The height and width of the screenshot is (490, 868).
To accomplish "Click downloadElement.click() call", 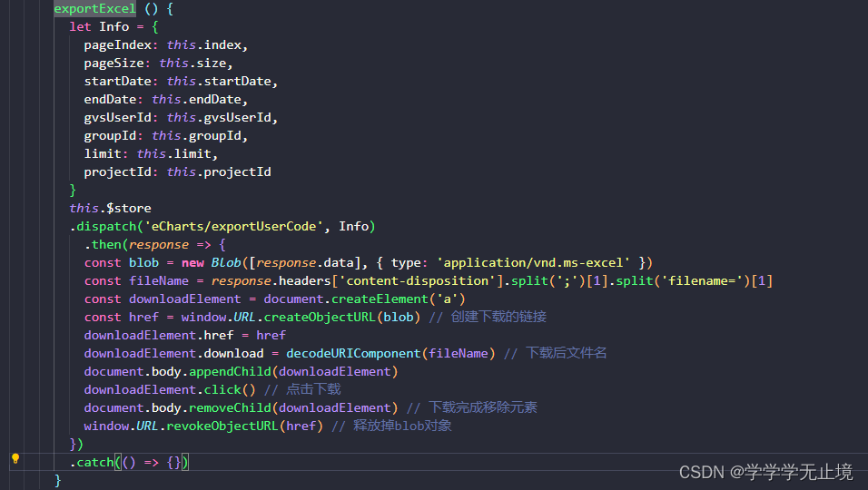I will pos(170,390).
